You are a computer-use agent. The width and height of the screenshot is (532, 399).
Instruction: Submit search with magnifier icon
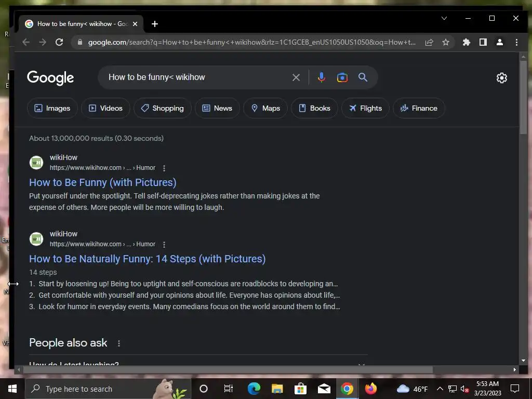point(363,77)
